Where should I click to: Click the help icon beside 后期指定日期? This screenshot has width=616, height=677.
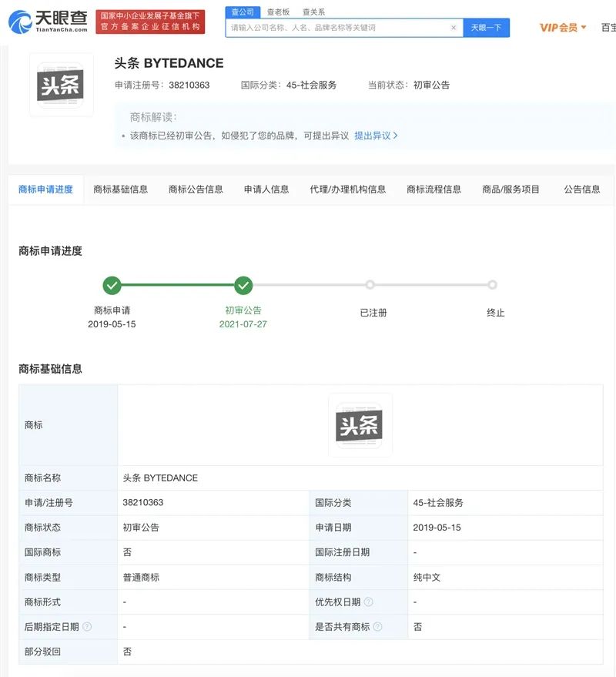[x=87, y=627]
